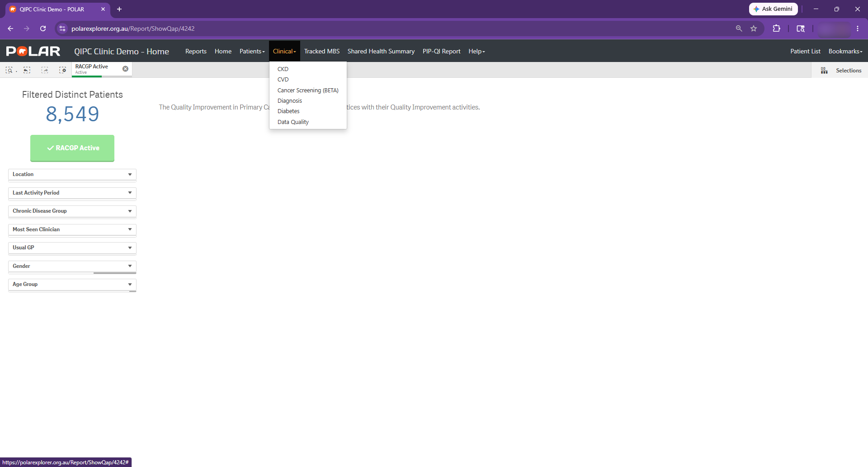
Task: Go back in browser history
Action: coord(10,29)
